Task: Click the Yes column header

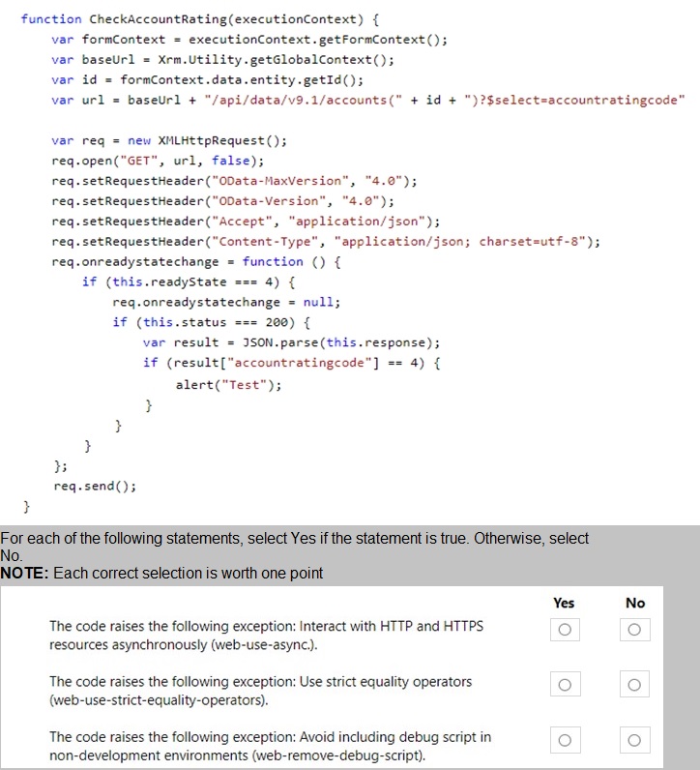Action: (x=564, y=603)
